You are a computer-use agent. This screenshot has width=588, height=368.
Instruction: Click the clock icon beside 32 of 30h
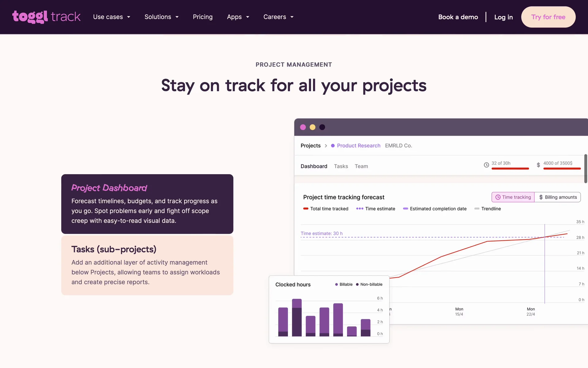pyautogui.click(x=486, y=165)
